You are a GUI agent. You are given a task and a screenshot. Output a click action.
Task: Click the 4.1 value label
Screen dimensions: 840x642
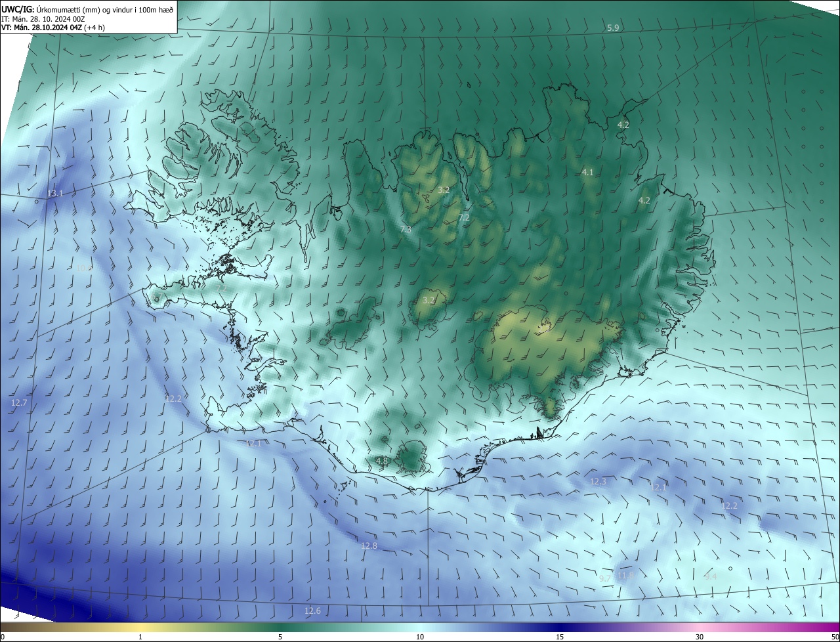tap(587, 172)
